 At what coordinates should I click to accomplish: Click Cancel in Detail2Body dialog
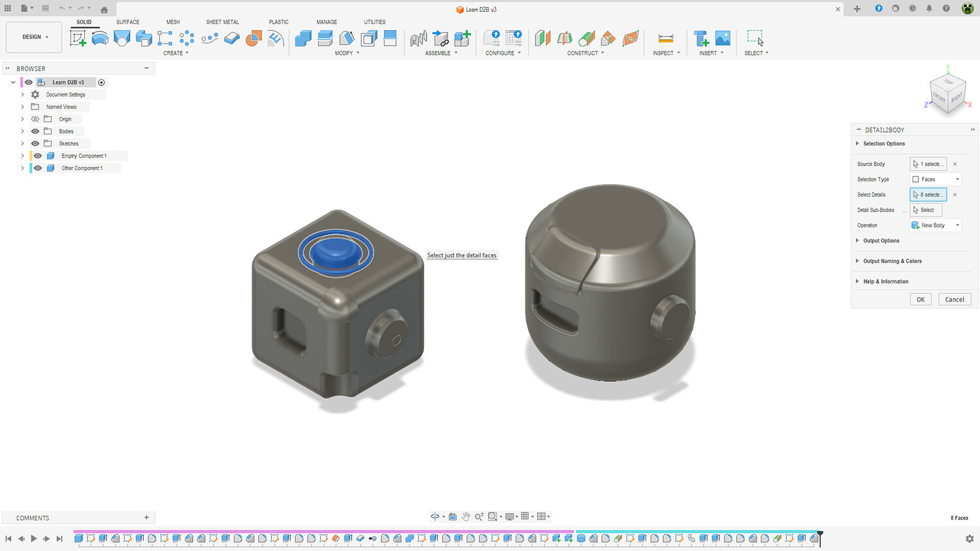click(955, 300)
